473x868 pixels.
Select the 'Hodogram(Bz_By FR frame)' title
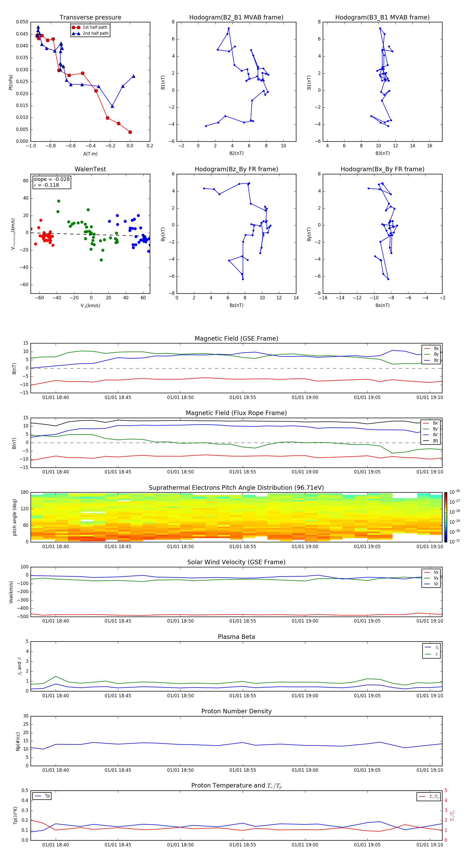click(x=236, y=169)
